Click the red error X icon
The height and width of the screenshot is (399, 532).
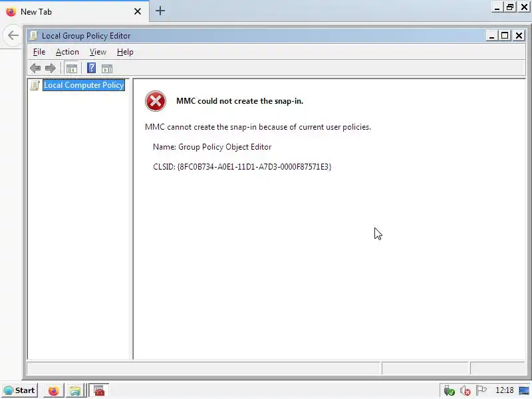156,101
